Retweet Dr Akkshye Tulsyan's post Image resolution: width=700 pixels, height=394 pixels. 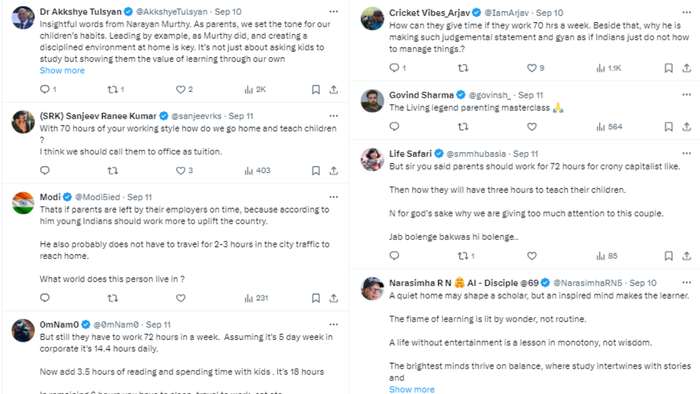click(x=112, y=90)
